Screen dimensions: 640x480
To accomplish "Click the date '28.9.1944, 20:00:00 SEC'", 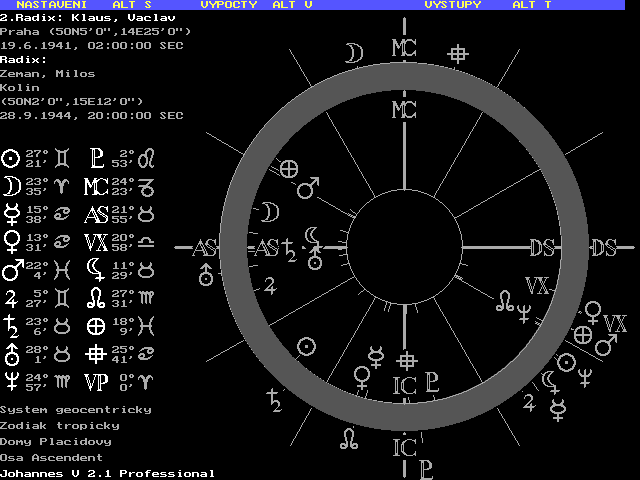I will click(92, 116).
